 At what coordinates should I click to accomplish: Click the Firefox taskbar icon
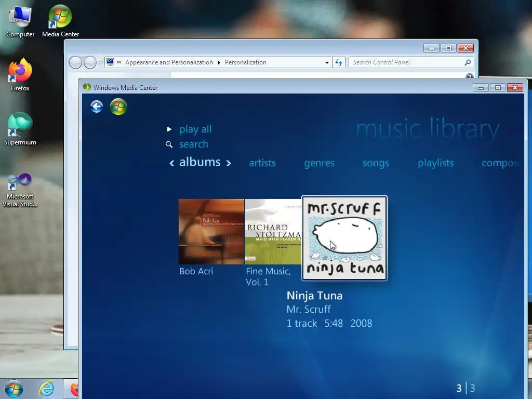(74, 389)
